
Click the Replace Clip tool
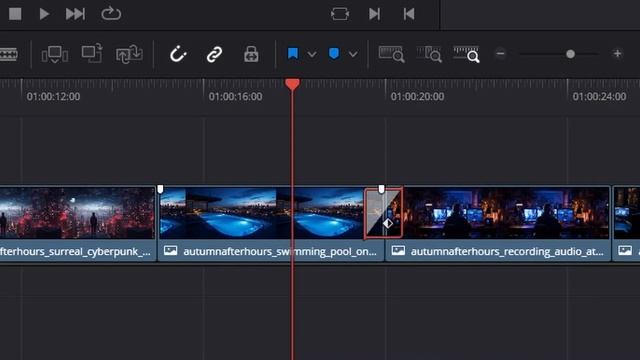click(x=129, y=54)
